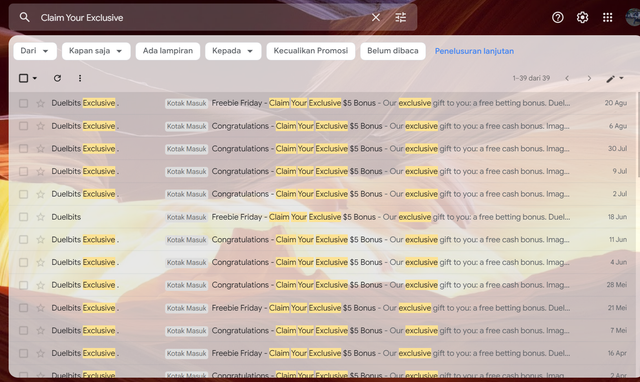Star the email dated 16 Apr

40,353
